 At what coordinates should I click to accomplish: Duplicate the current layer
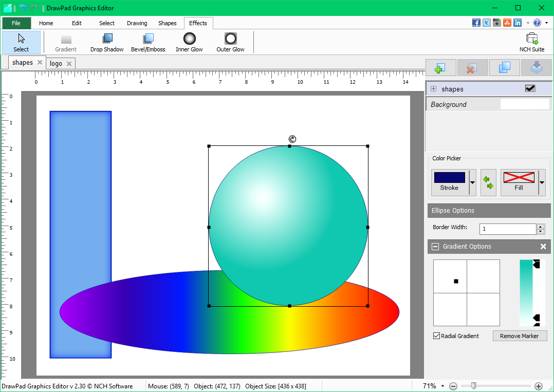tap(504, 67)
